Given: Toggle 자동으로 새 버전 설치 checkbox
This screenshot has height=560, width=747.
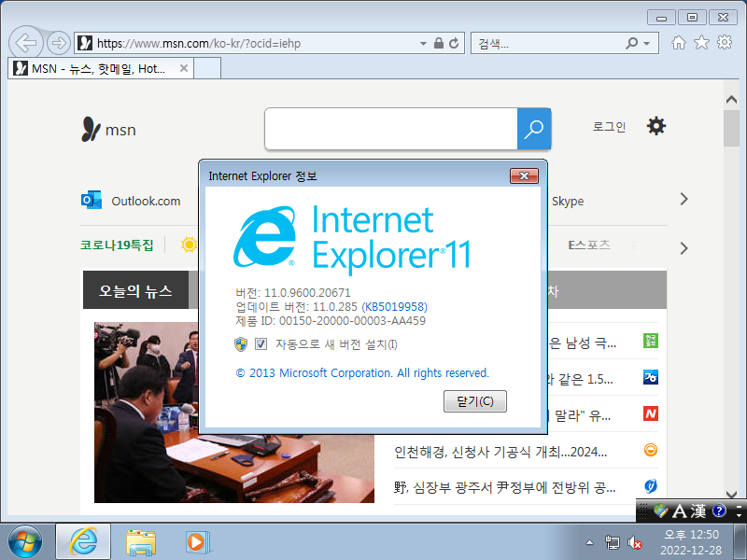Looking at the screenshot, I should [261, 343].
